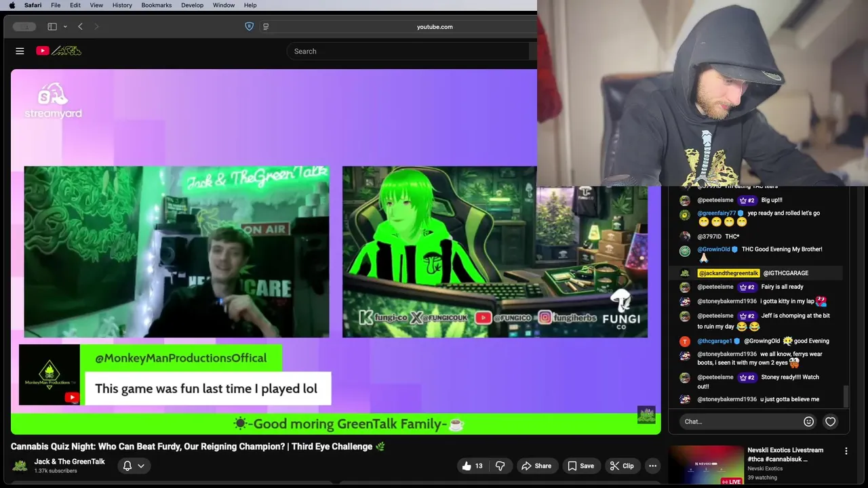This screenshot has width=868, height=488.
Task: Open the Edit menu
Action: pos(75,5)
